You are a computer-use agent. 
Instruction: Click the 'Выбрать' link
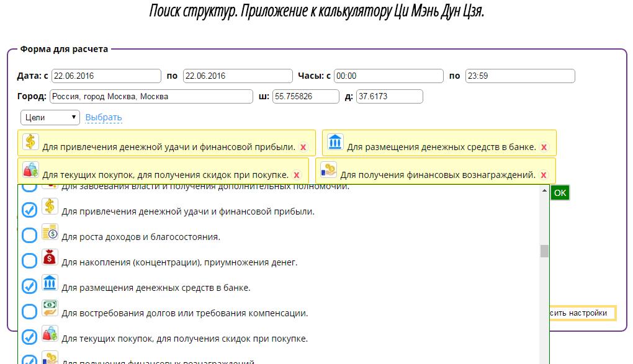(104, 117)
